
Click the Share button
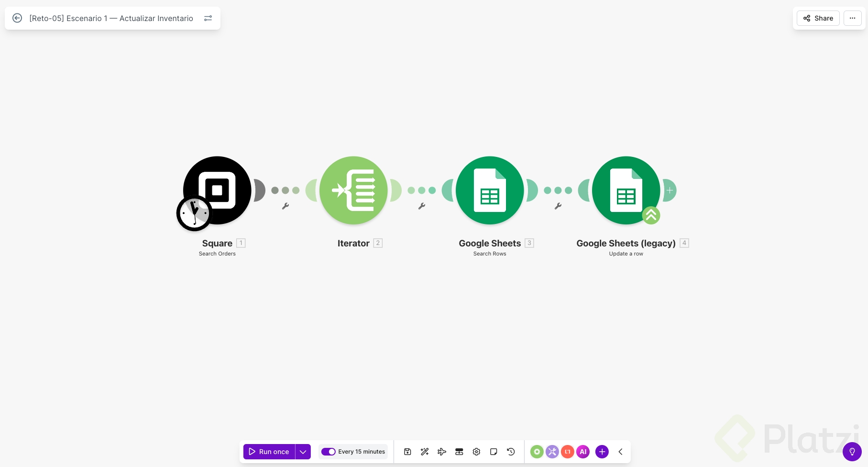click(x=818, y=18)
